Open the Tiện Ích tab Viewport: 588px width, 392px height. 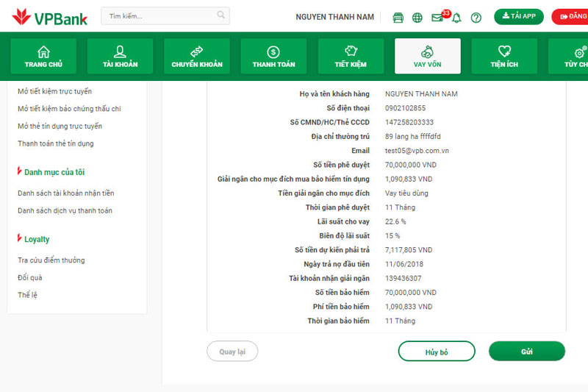pos(504,57)
